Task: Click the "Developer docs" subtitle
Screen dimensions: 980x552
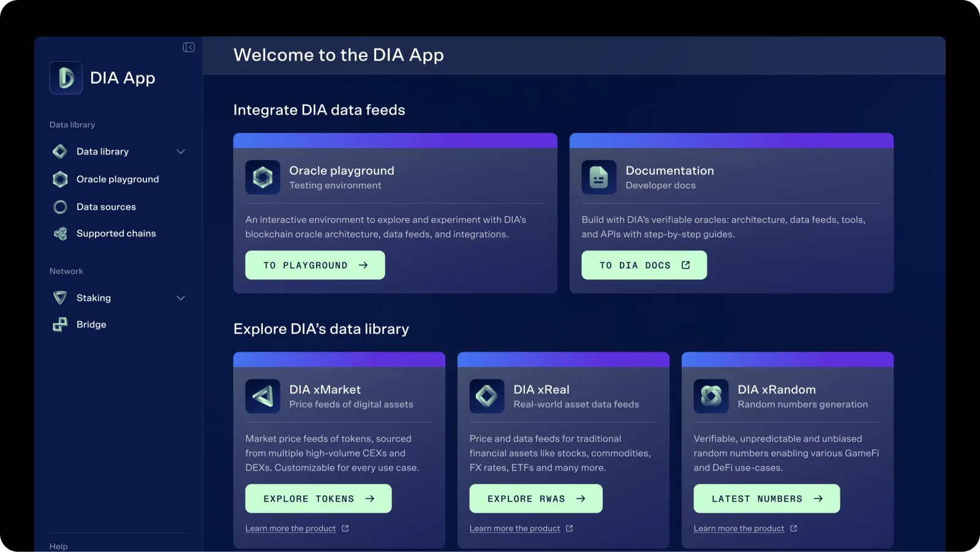Action: pos(661,186)
